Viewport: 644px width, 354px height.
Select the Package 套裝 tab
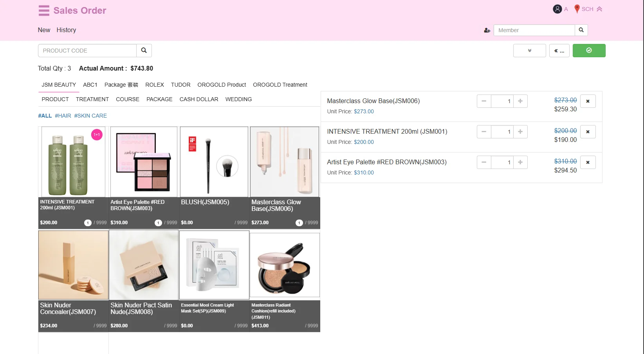coord(121,85)
